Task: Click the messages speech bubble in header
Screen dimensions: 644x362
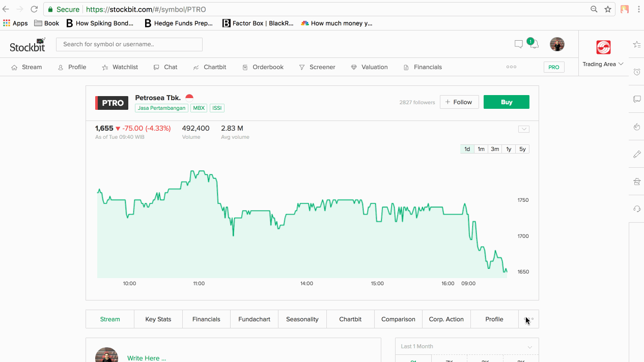Action: tap(519, 44)
